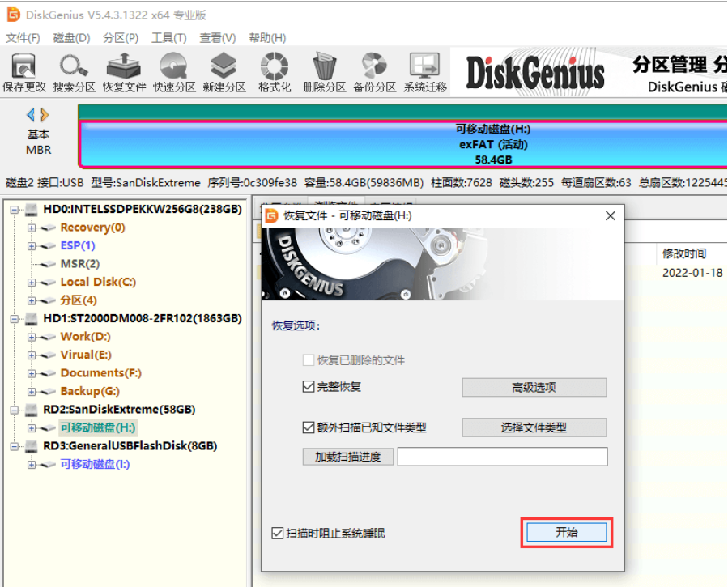This screenshot has width=728, height=587.
Task: Choose the 格式化 (Format) toolbar icon
Action: pyautogui.click(x=275, y=66)
